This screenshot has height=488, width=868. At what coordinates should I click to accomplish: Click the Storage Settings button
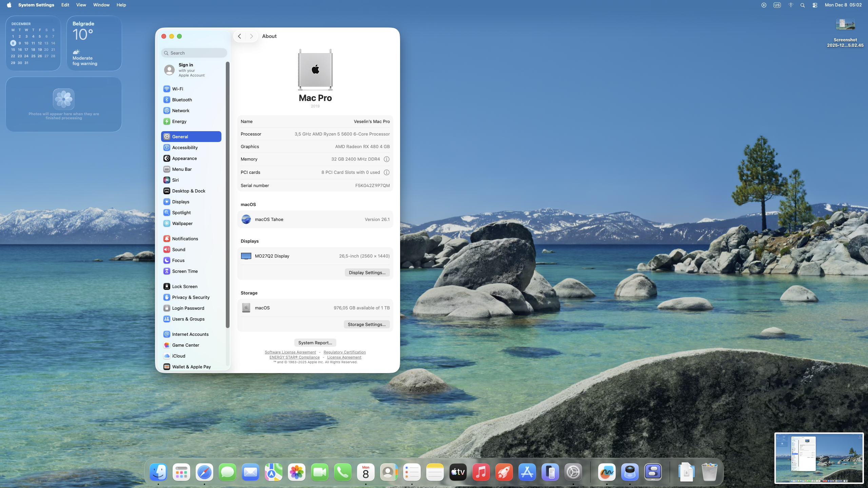pos(367,324)
